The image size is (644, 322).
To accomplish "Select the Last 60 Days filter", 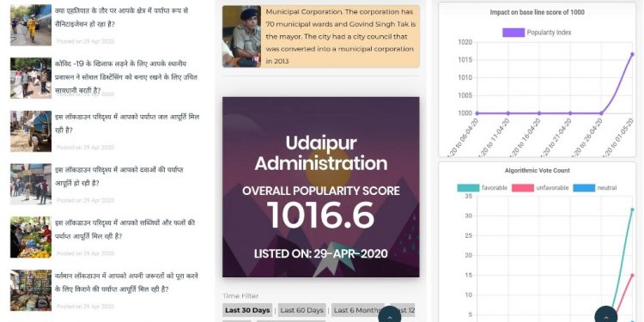I will 301,310.
